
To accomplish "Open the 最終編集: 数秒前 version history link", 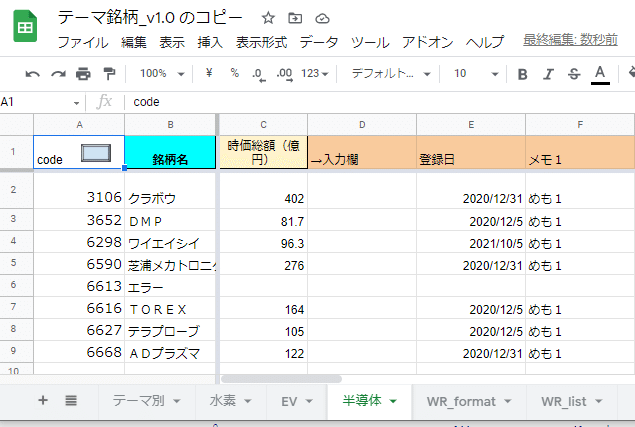I will [570, 40].
